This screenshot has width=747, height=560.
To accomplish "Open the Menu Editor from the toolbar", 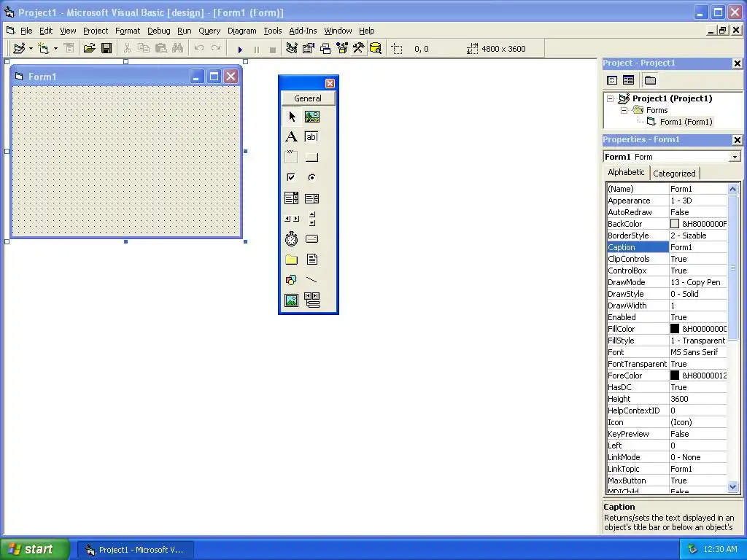I will point(69,48).
